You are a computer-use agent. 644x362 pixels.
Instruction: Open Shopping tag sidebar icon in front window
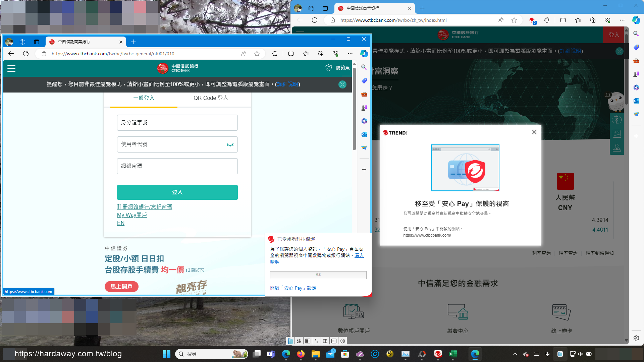364,81
